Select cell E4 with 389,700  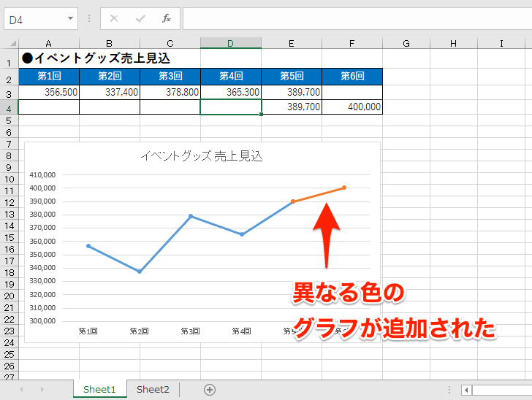pos(292,107)
